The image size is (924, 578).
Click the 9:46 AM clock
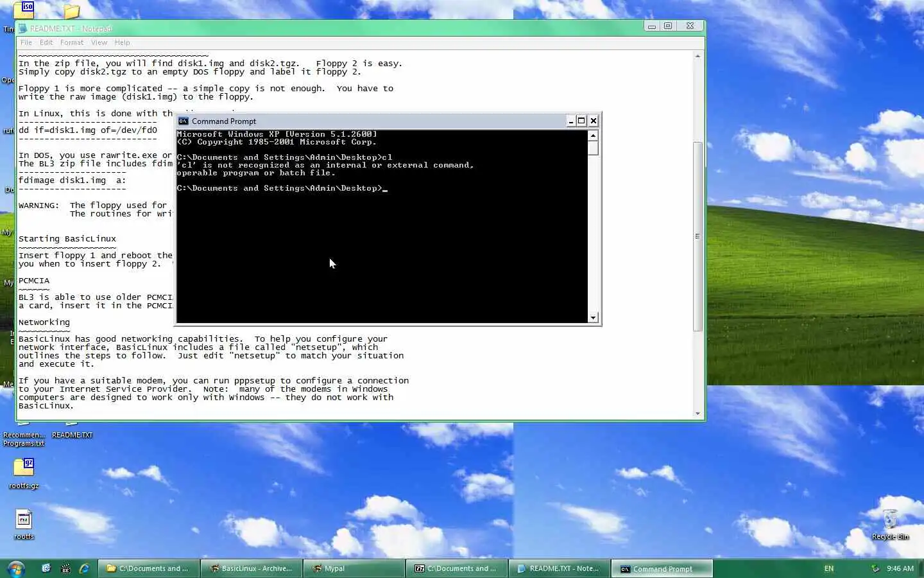click(900, 568)
